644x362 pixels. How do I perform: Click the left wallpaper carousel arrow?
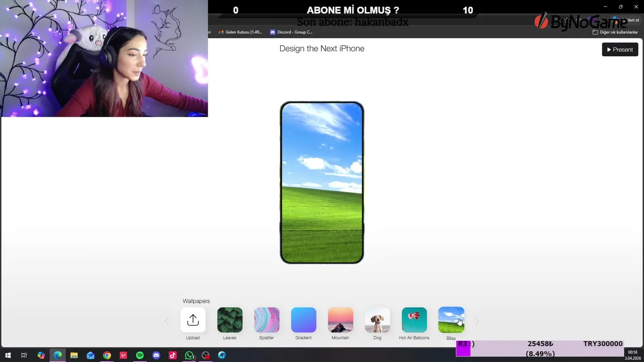pyautogui.click(x=167, y=321)
